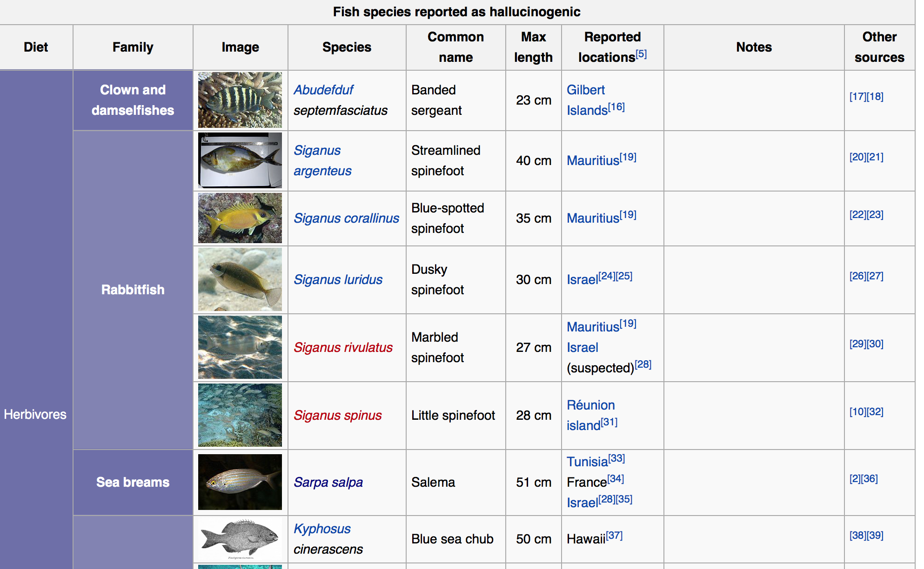
Task: Follow the Siganus luridus species link
Action: (x=338, y=279)
